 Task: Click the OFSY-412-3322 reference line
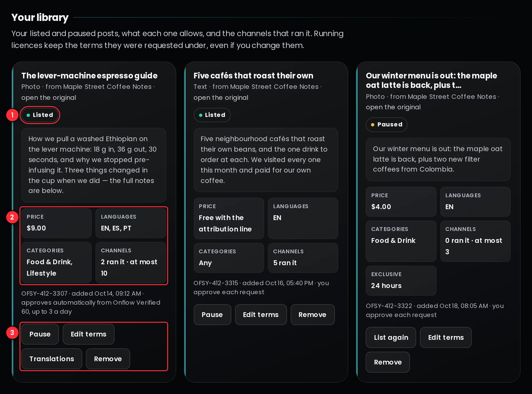coord(435,310)
